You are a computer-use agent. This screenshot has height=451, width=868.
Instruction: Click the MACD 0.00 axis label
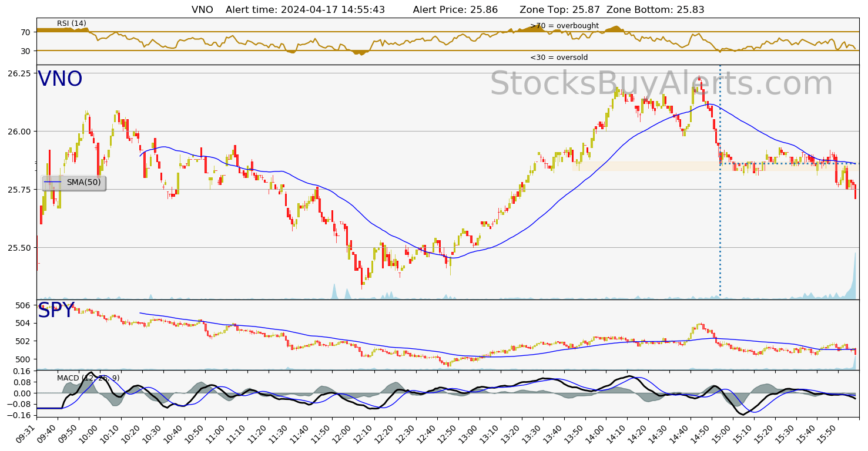[22, 393]
